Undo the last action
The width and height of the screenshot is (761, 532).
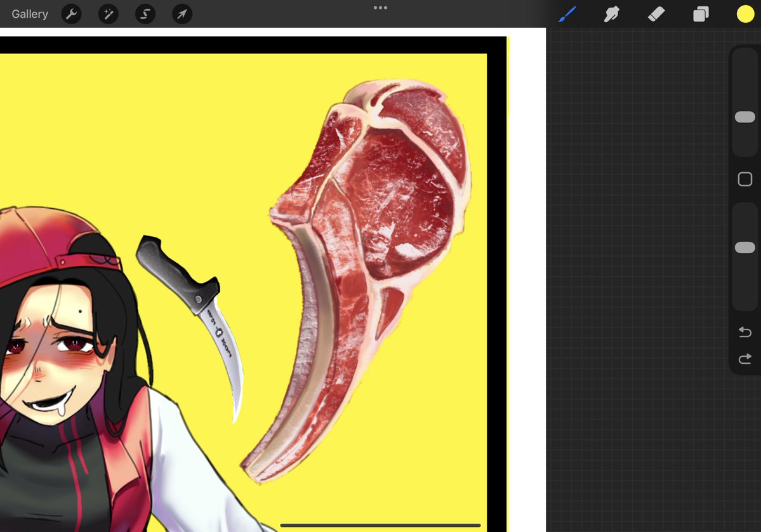point(745,332)
